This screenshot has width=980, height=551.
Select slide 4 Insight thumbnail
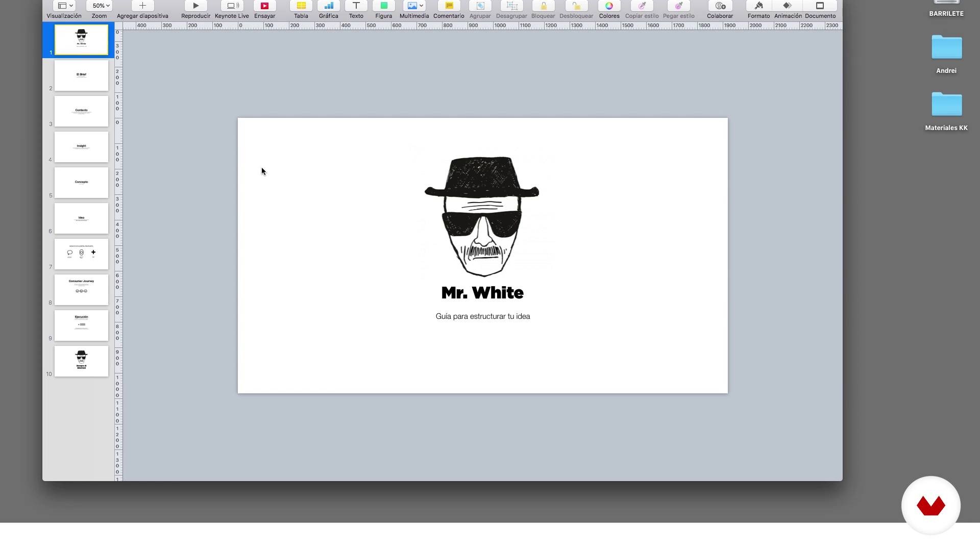coord(81,147)
